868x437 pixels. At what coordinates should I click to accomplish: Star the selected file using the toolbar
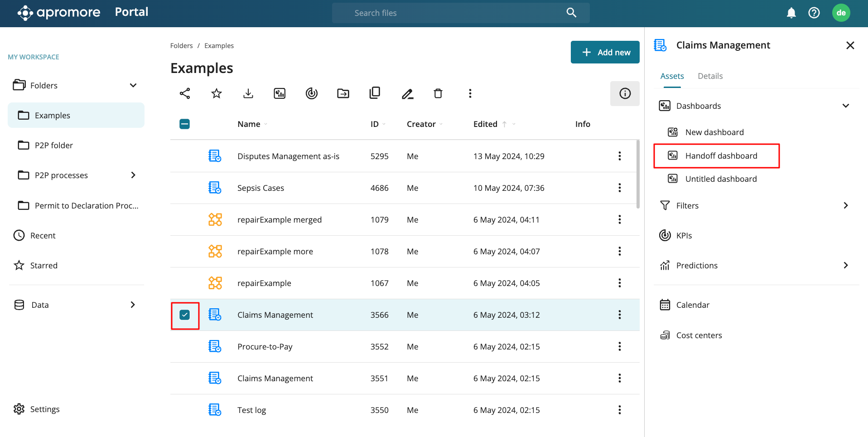217,93
